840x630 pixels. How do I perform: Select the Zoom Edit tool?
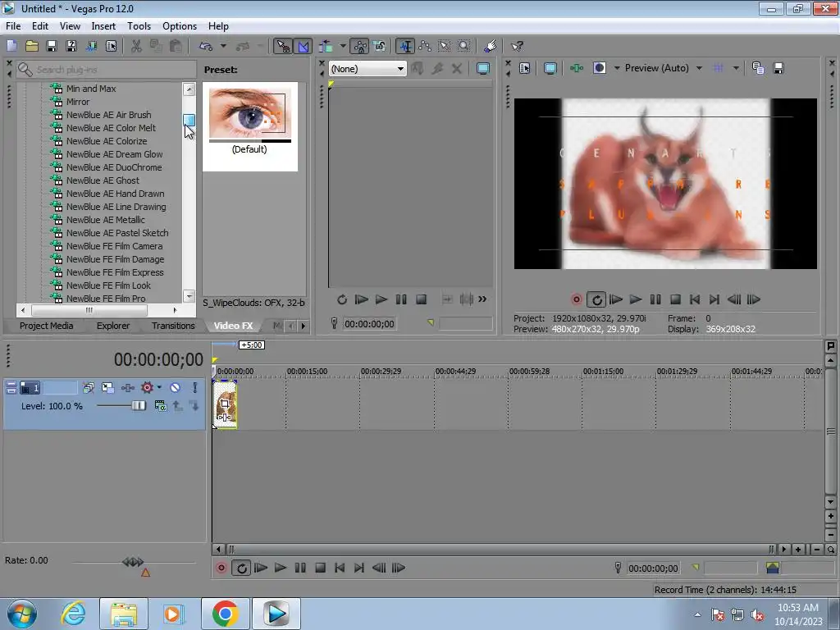pyautogui.click(x=464, y=47)
